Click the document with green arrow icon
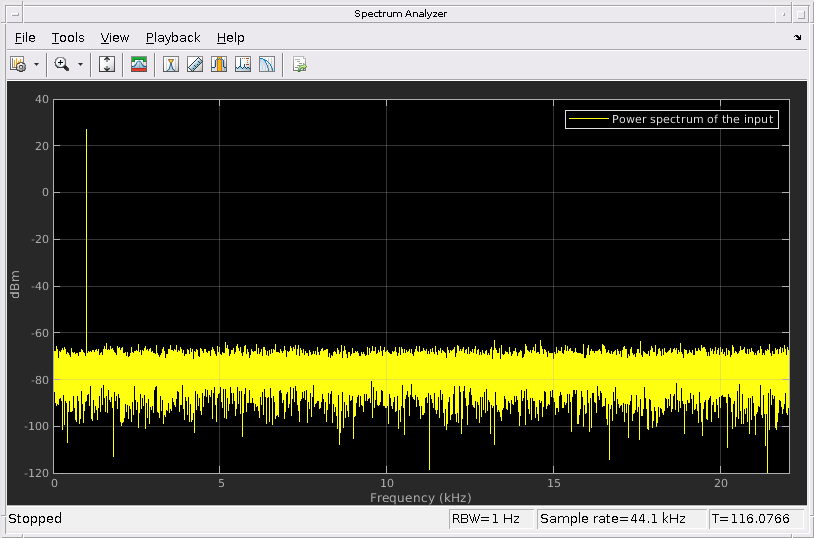Viewport: 814px width, 538px height. pyautogui.click(x=299, y=64)
